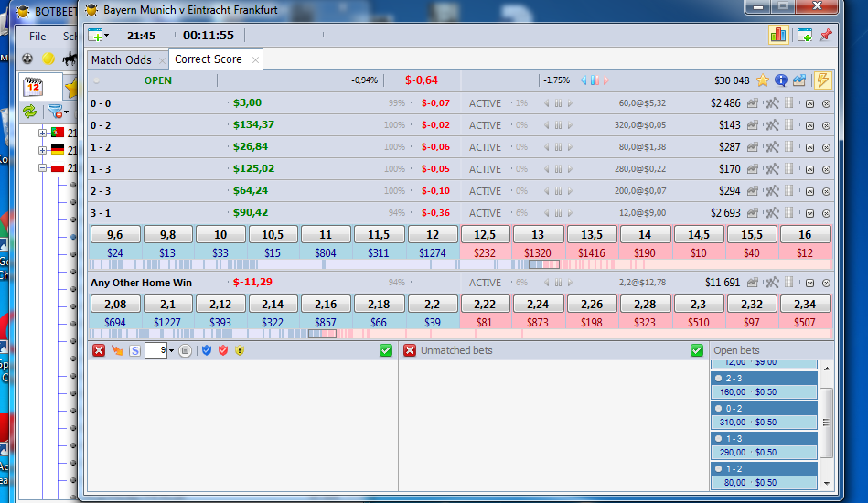The width and height of the screenshot is (868, 503).
Task: Select the radio dot on open bet 0 - 2
Action: [x=719, y=409]
